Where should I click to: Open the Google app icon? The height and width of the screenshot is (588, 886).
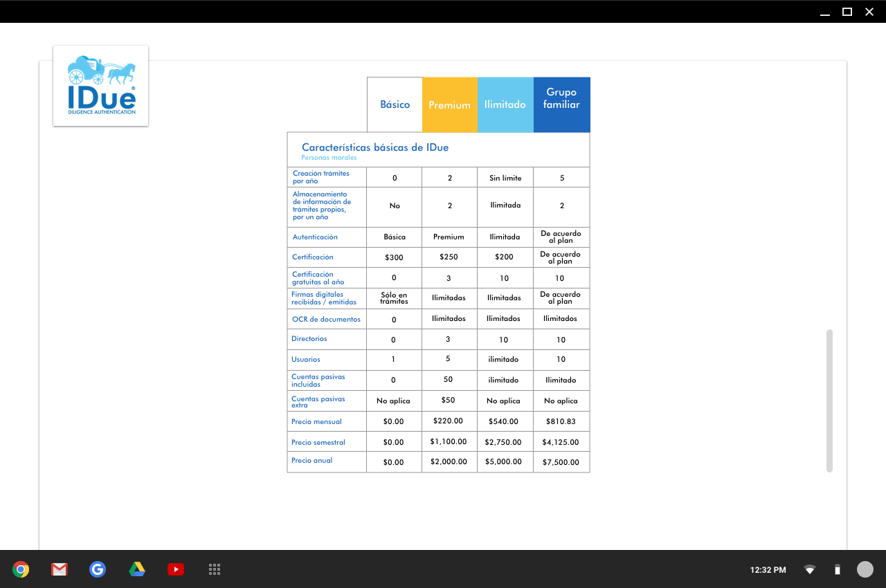pyautogui.click(x=98, y=569)
